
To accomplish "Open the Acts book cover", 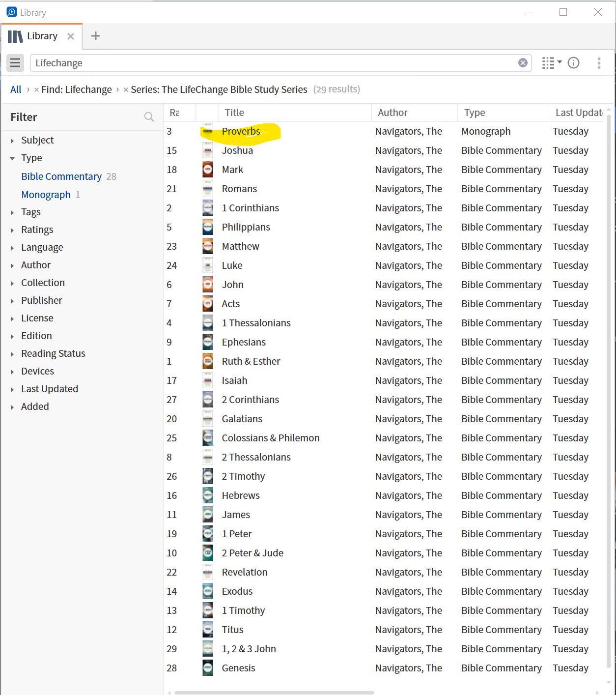I will pyautogui.click(x=208, y=304).
